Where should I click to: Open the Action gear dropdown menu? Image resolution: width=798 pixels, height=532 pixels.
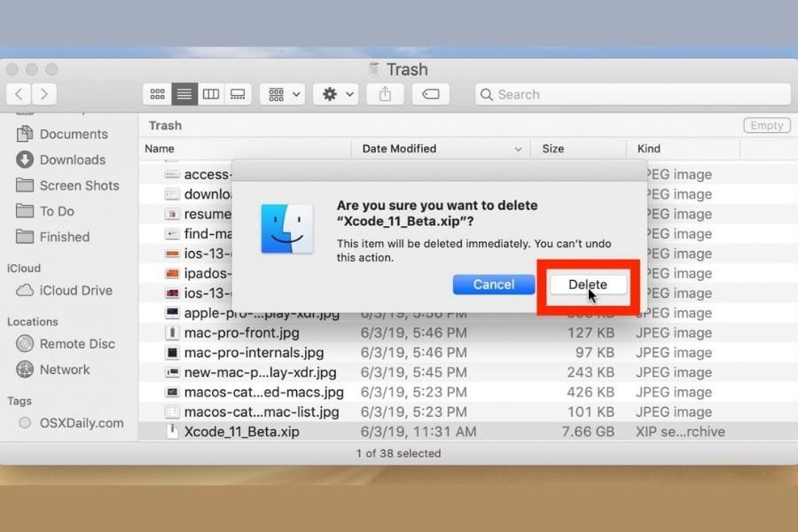(x=336, y=94)
